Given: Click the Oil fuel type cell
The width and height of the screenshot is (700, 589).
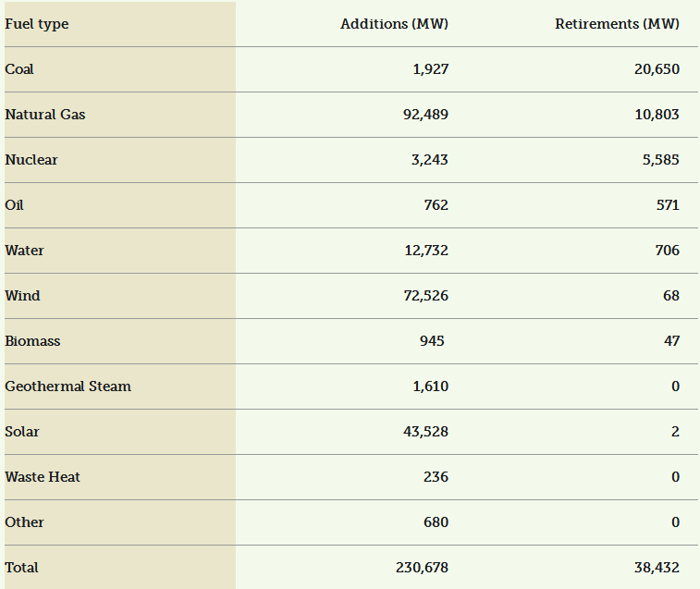Looking at the screenshot, I should click(13, 205).
